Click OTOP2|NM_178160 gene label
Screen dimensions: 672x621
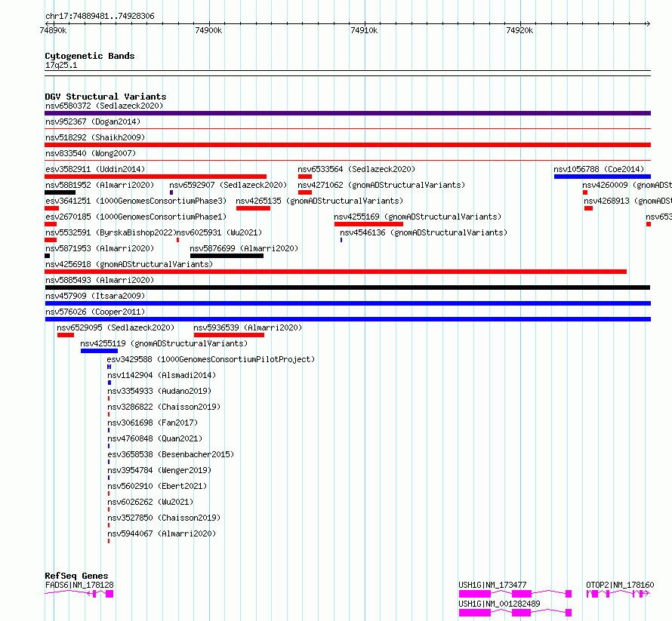(620, 585)
